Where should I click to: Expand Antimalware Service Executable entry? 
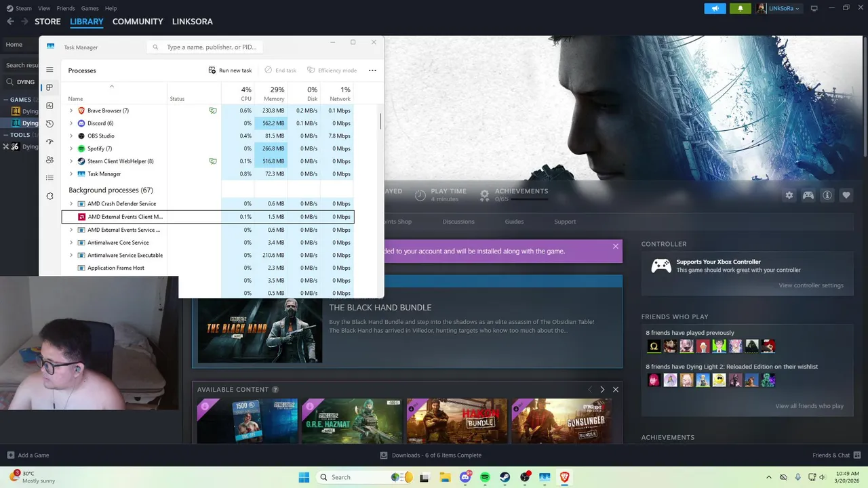pyautogui.click(x=71, y=255)
